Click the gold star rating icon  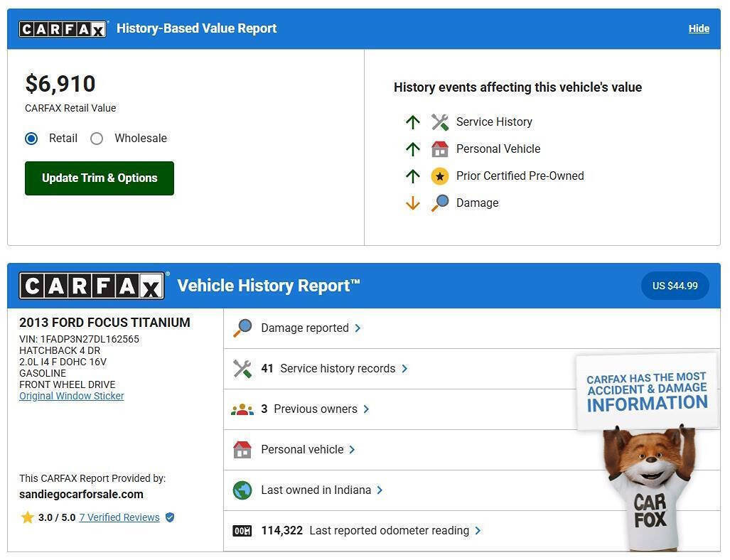(28, 517)
